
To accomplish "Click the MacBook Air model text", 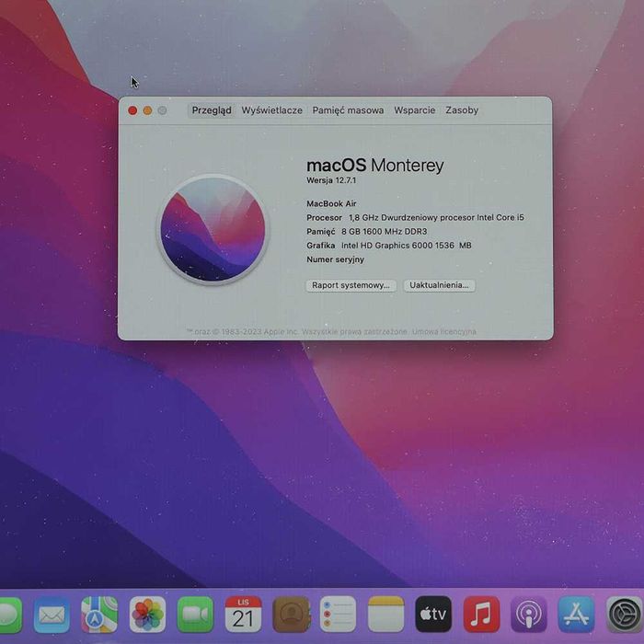I will click(331, 203).
